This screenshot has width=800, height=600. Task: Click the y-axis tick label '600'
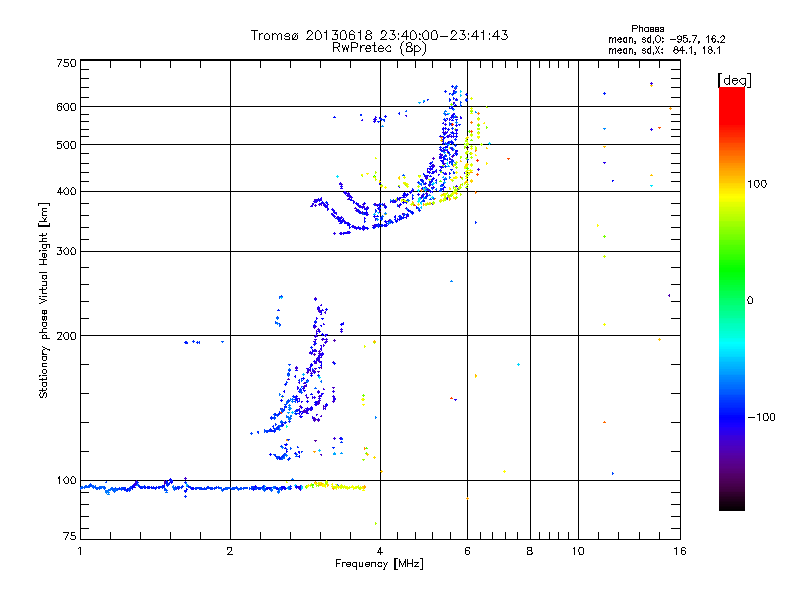(66, 107)
